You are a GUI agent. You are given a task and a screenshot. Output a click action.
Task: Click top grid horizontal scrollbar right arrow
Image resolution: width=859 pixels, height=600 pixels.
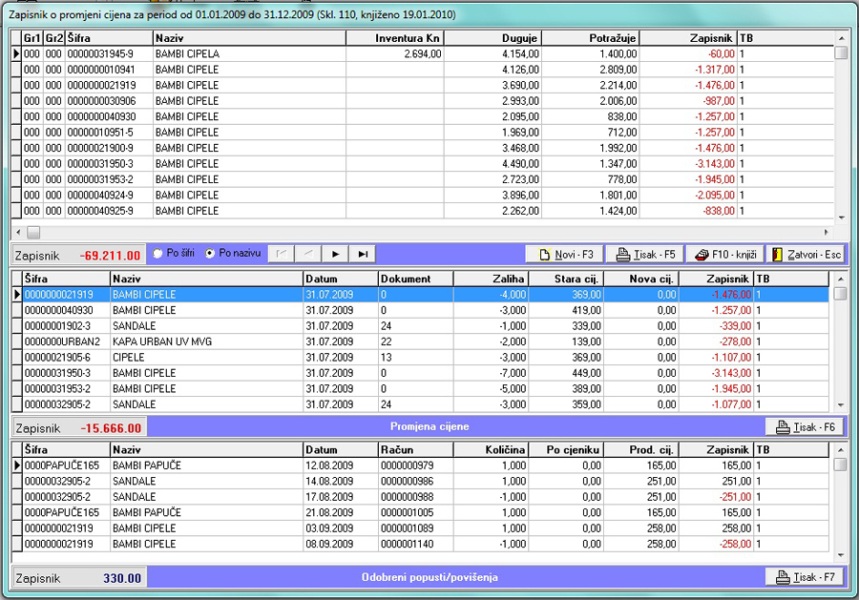[826, 232]
